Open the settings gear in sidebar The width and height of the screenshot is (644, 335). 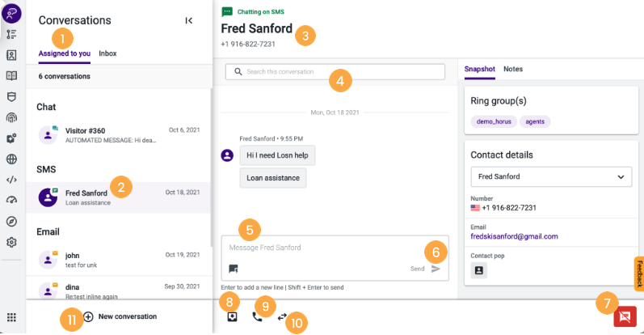coord(11,242)
